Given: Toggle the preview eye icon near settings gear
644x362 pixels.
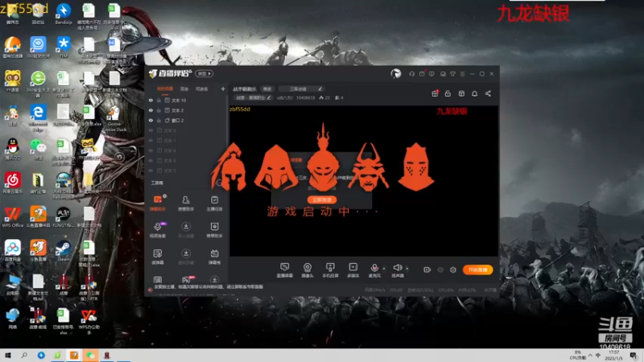Looking at the screenshot, I should 440,269.
